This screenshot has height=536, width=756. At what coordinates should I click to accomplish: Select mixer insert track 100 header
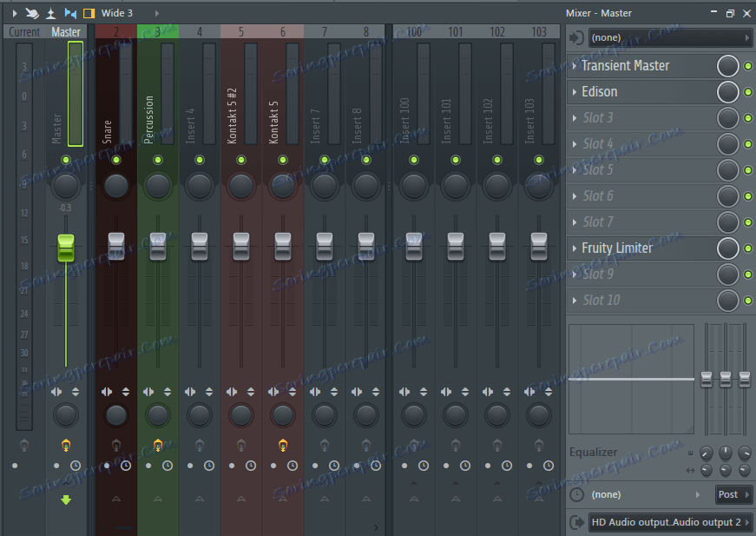pos(414,32)
